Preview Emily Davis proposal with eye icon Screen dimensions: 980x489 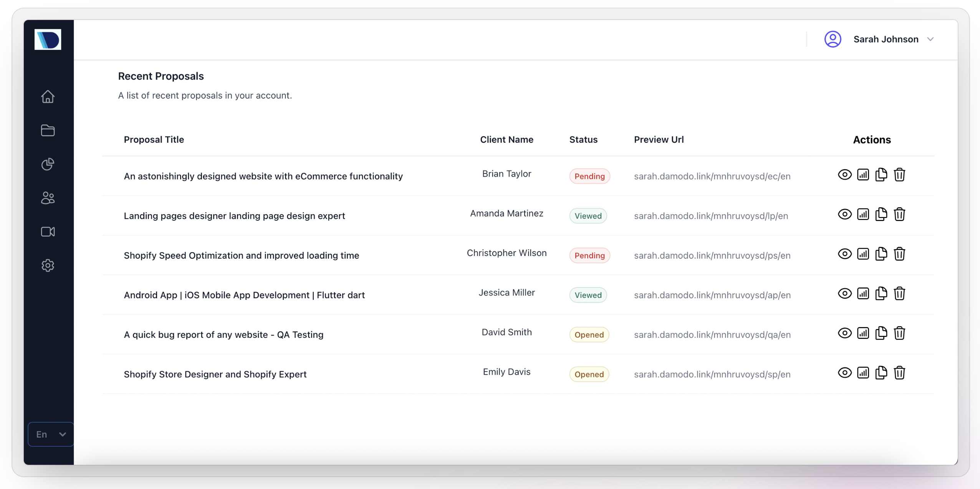845,373
